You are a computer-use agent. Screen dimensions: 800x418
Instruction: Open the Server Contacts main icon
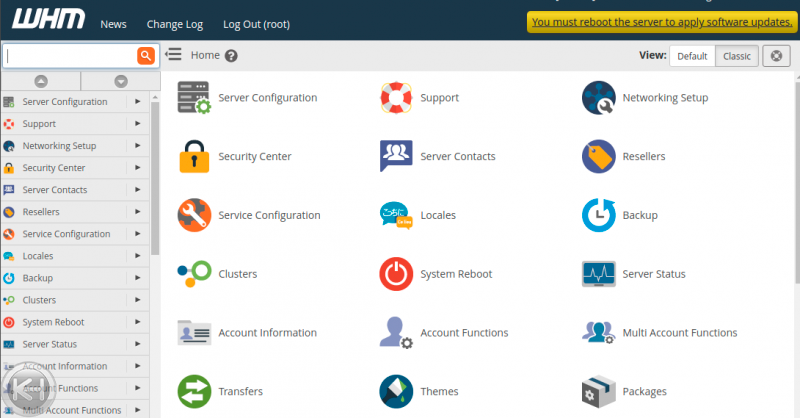point(396,156)
